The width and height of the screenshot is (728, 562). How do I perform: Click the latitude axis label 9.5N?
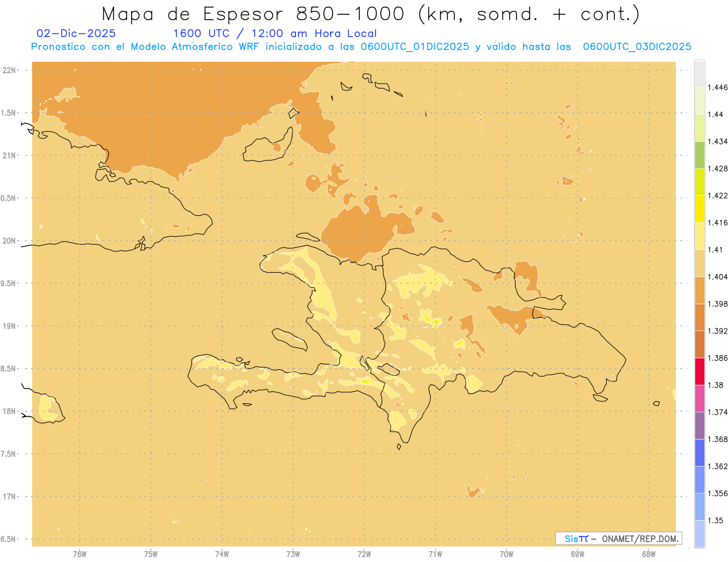pyautogui.click(x=9, y=283)
